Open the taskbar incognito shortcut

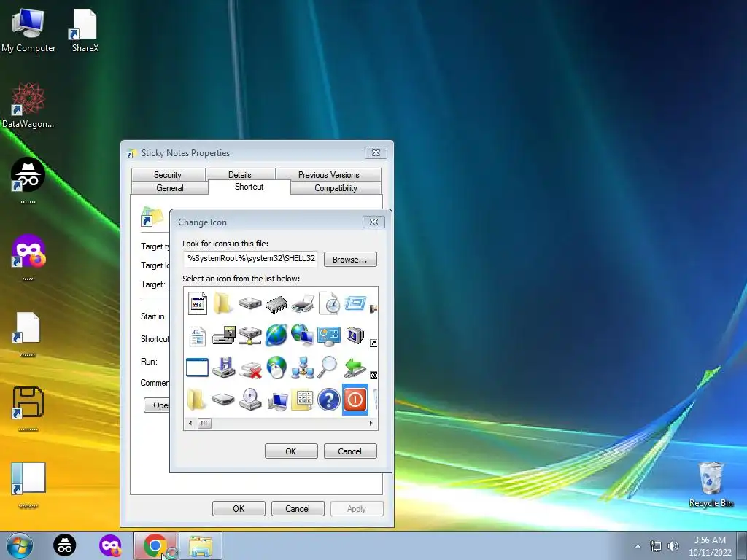(x=64, y=545)
